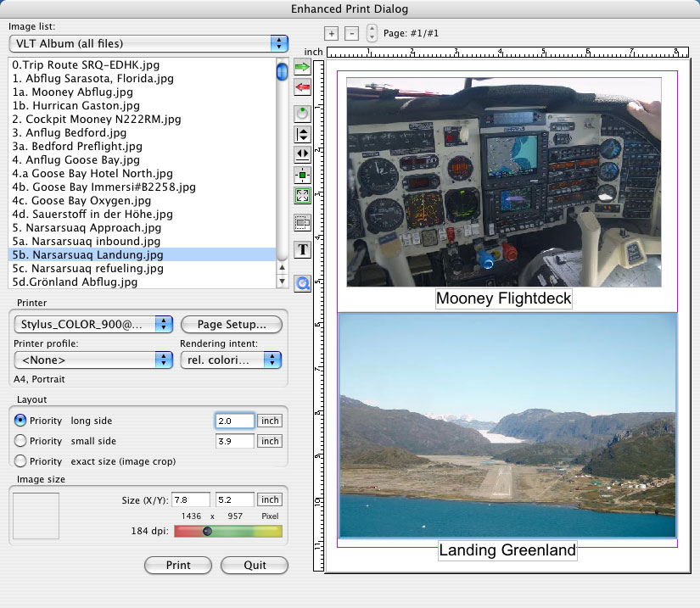Choose Priority exact size (image crop) option
Viewport: 700px width, 608px height.
(21, 461)
